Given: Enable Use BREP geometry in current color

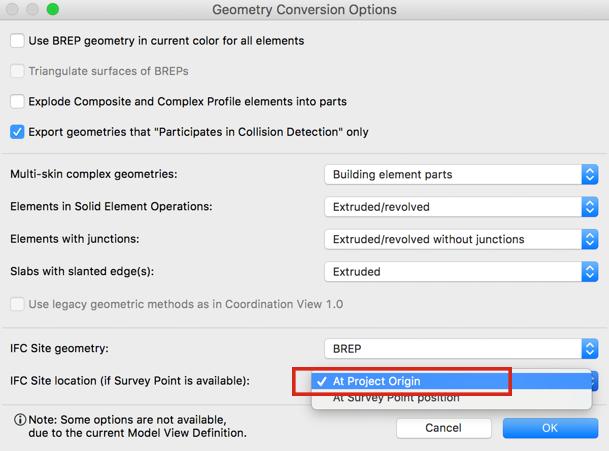Looking at the screenshot, I should (x=17, y=40).
